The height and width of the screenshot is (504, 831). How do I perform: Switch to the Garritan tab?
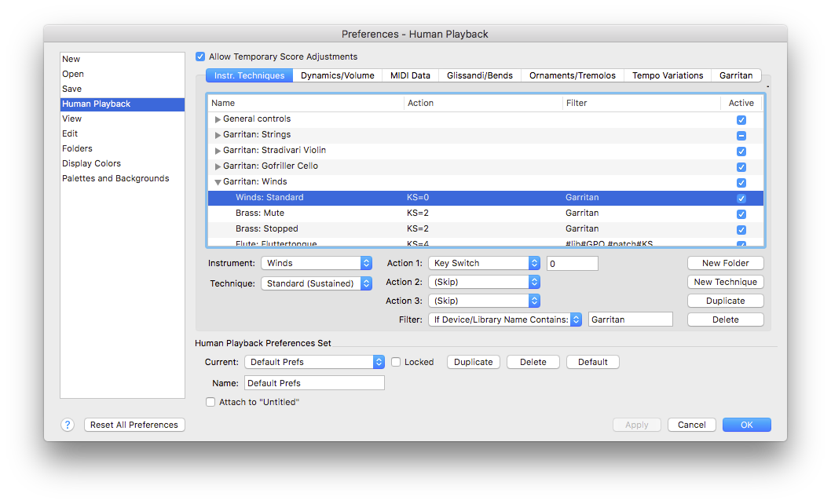(736, 75)
